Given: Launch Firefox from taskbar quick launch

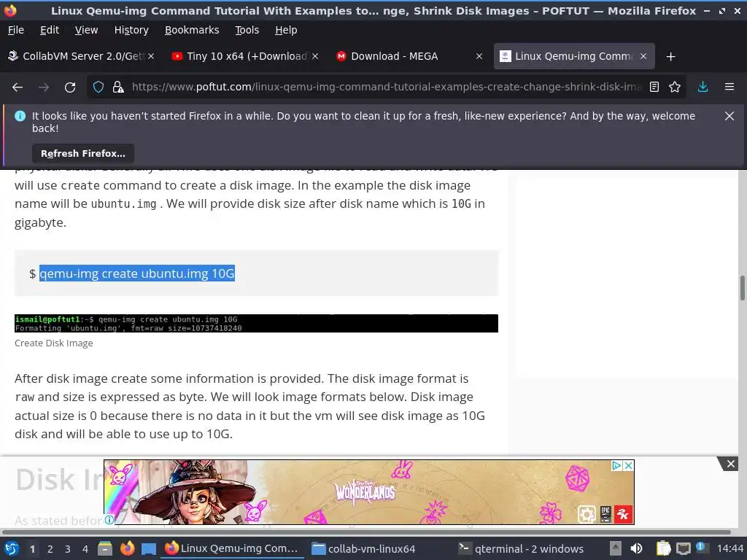Looking at the screenshot, I should (x=127, y=549).
